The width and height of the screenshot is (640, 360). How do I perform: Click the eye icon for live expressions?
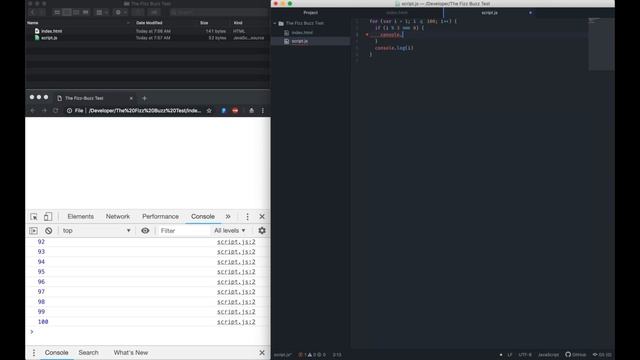point(145,231)
